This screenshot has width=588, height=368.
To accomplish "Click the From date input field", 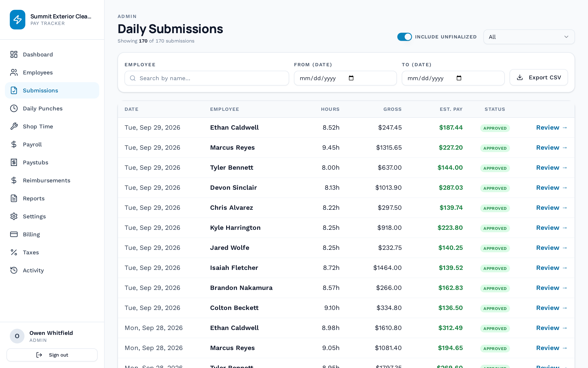I will [345, 78].
